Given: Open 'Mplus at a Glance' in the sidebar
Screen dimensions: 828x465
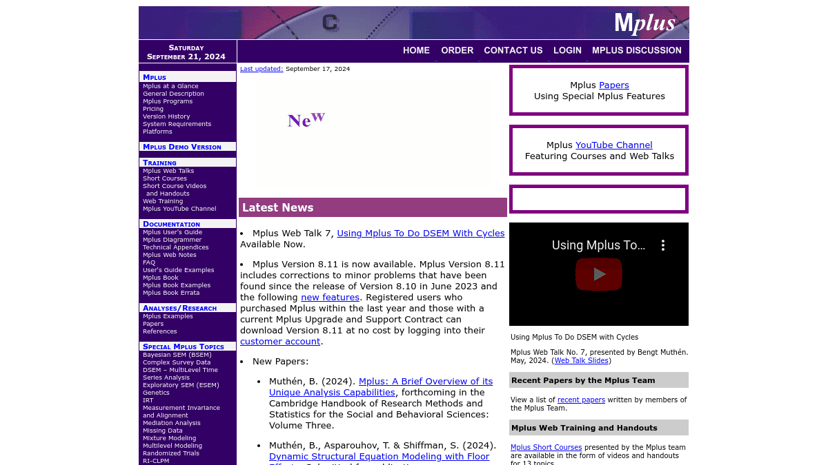Looking at the screenshot, I should tap(170, 86).
